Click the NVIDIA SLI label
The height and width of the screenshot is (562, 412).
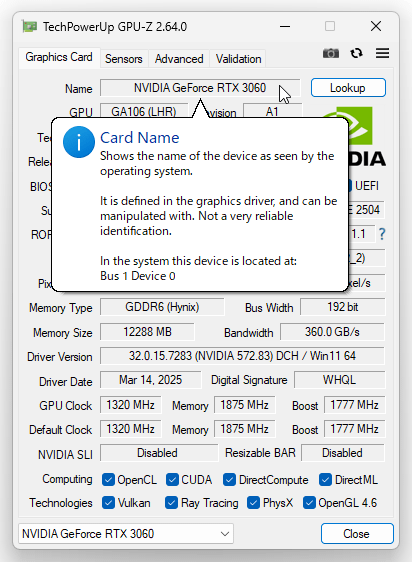click(65, 454)
